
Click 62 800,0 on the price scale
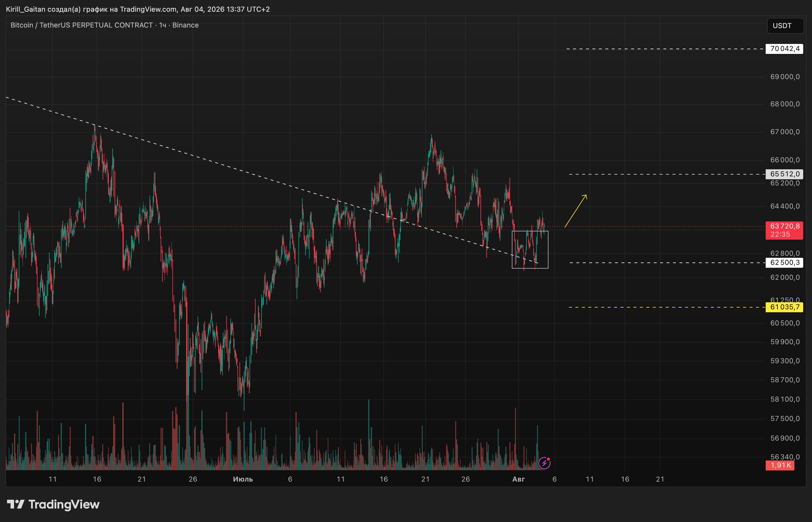click(785, 254)
